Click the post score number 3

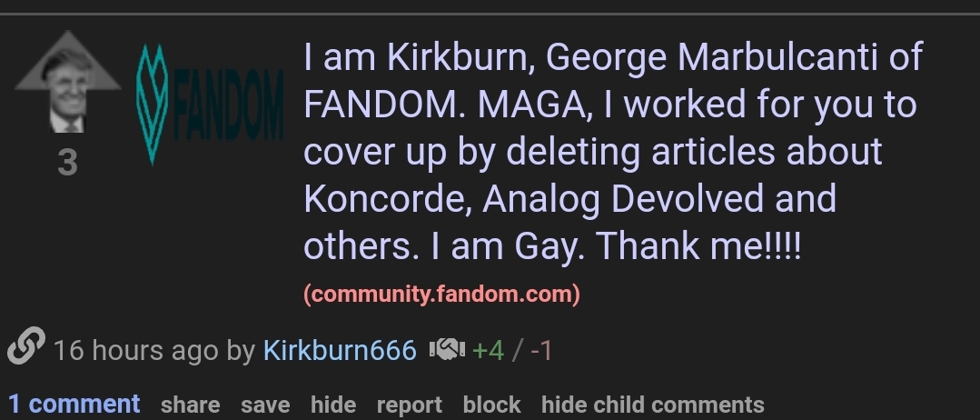67,163
